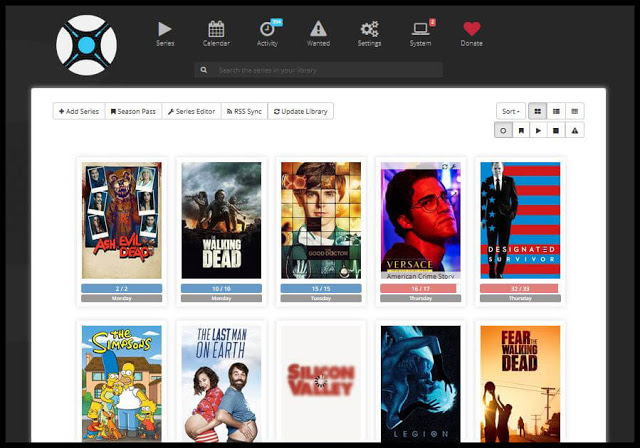The image size is (640, 448).
Task: Click the Add Series button
Action: 78,111
